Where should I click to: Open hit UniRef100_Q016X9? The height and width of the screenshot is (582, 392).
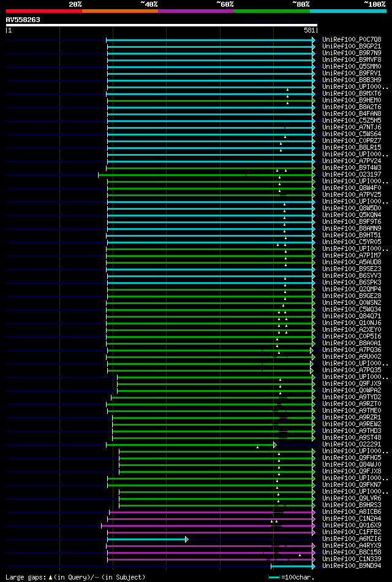point(352,526)
